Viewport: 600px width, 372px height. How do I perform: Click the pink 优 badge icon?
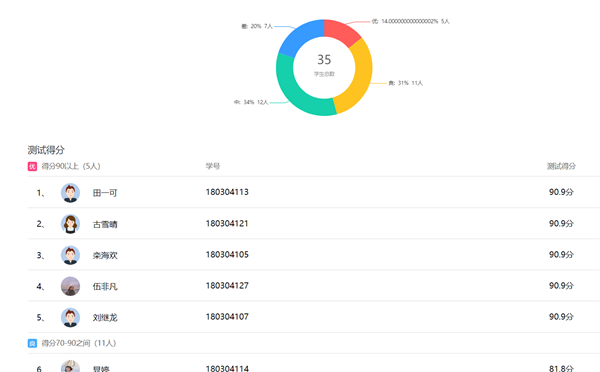pos(32,166)
